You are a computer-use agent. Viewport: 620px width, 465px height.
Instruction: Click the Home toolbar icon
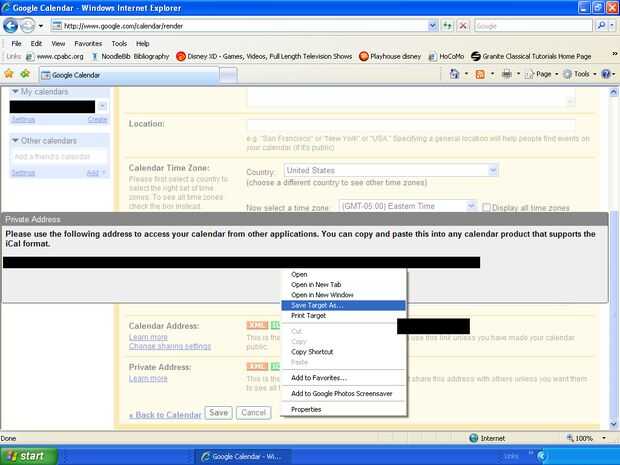point(454,74)
